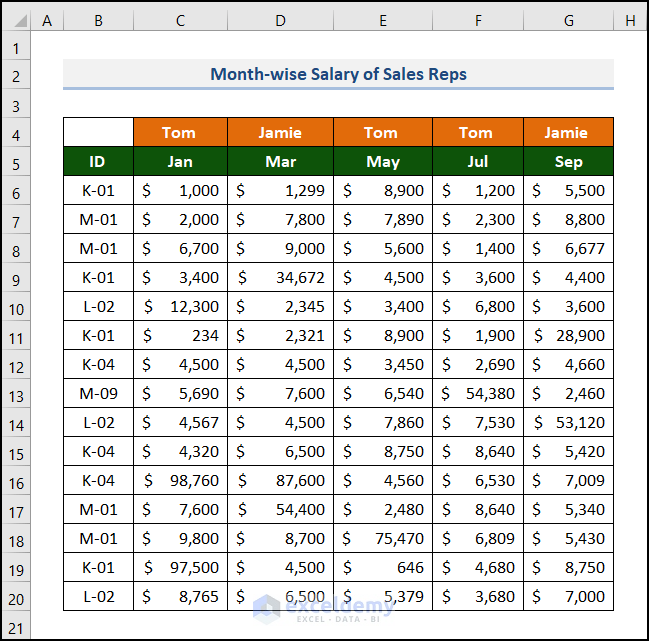Click the cell containing 7,000
The height and width of the screenshot is (641, 649).
tap(569, 596)
